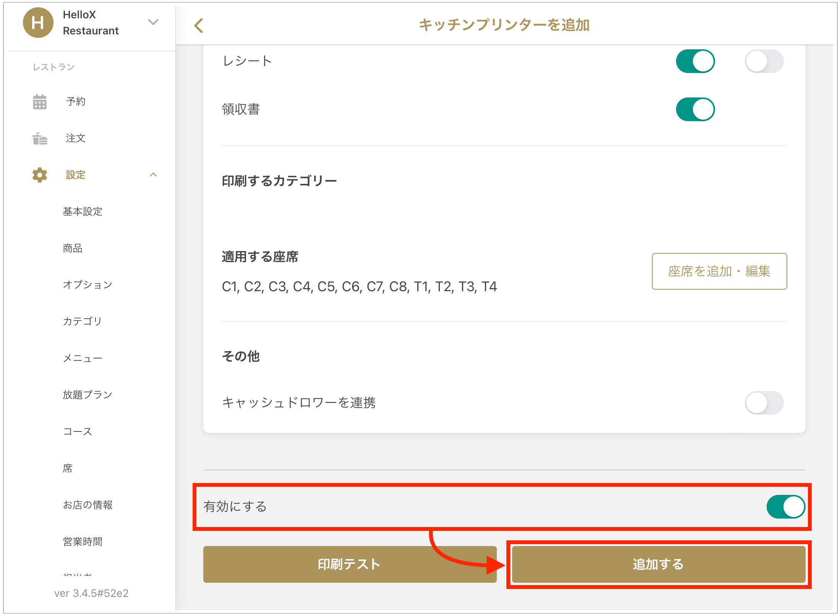Viewport: 840px width, 616px height.
Task: Click the HelloX Restaurant avatar icon
Action: (38, 23)
